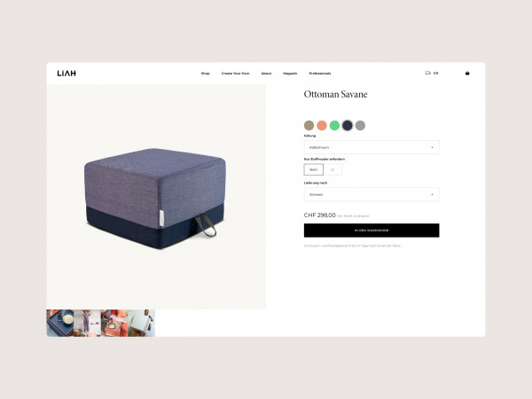Expand the Füllung dropdown
Viewport: 532px width, 399px height.
[372, 147]
